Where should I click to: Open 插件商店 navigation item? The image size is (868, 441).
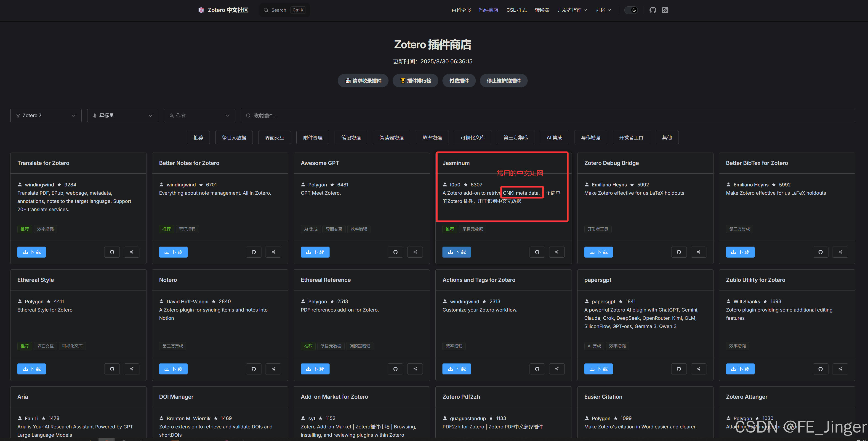pos(489,10)
